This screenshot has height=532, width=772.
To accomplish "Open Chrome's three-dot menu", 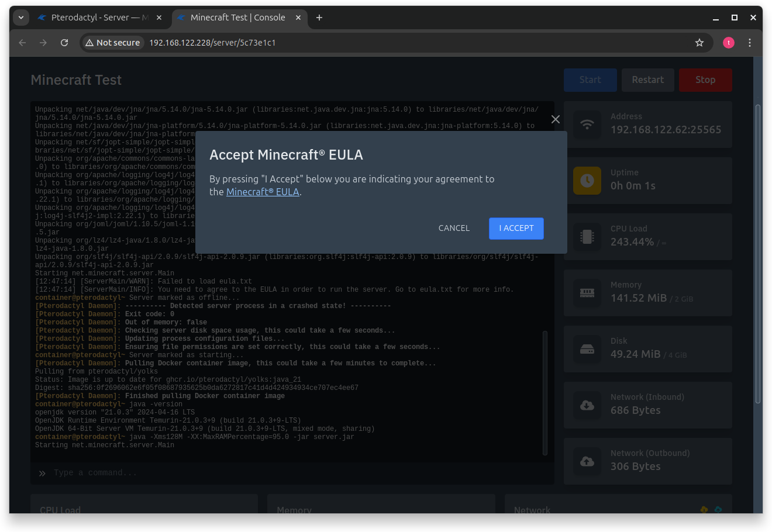I will (750, 42).
